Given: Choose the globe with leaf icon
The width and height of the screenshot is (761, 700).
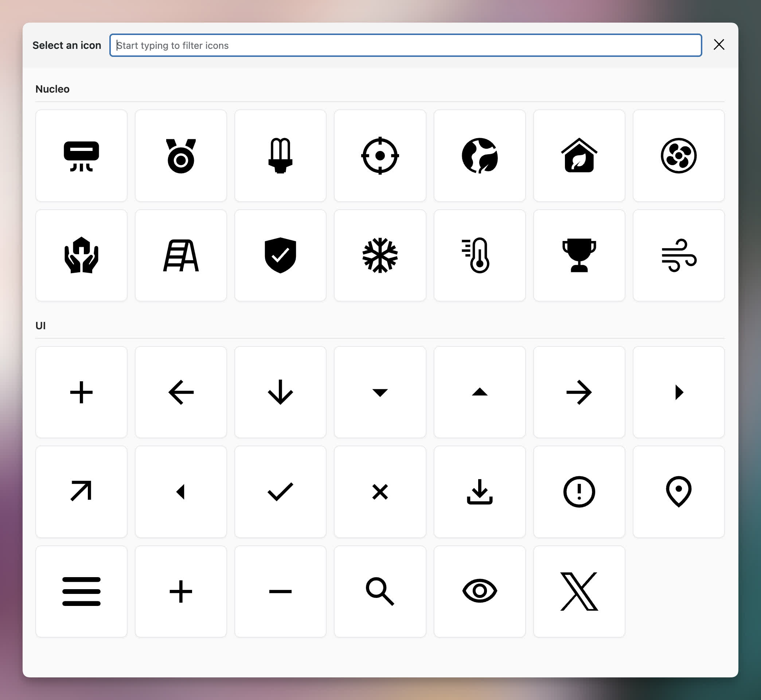Looking at the screenshot, I should click(479, 156).
